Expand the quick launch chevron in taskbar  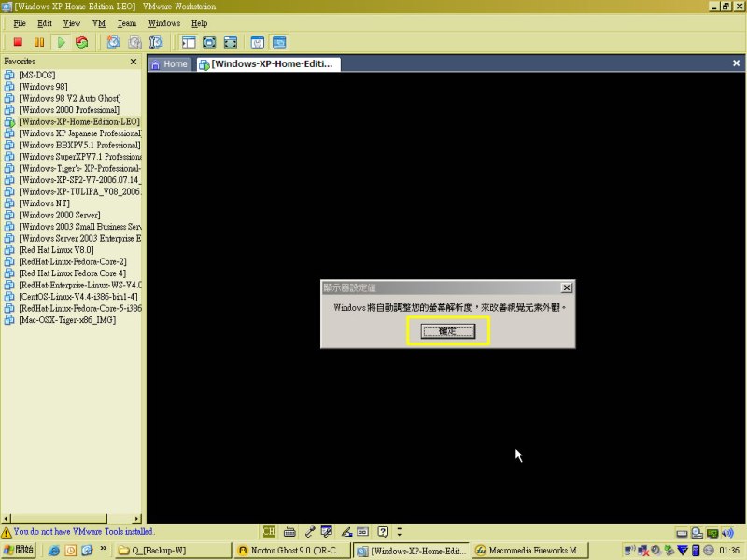pos(104,549)
